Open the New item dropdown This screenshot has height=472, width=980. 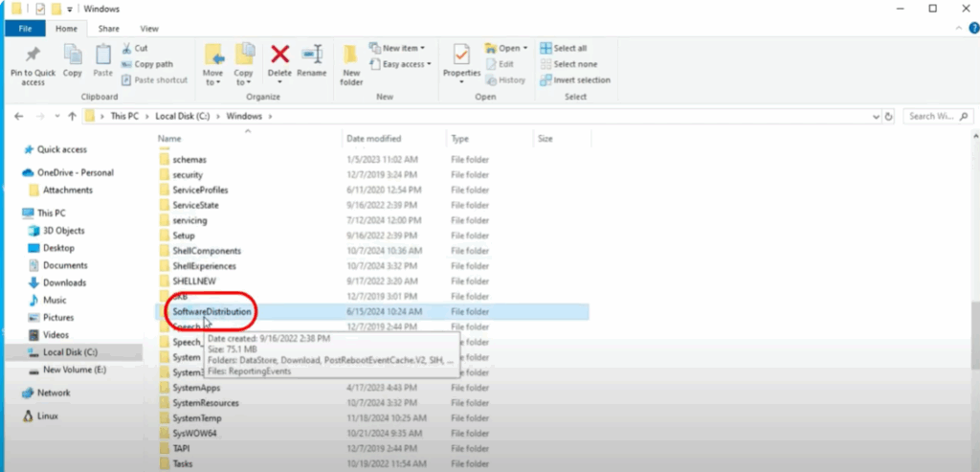(397, 48)
